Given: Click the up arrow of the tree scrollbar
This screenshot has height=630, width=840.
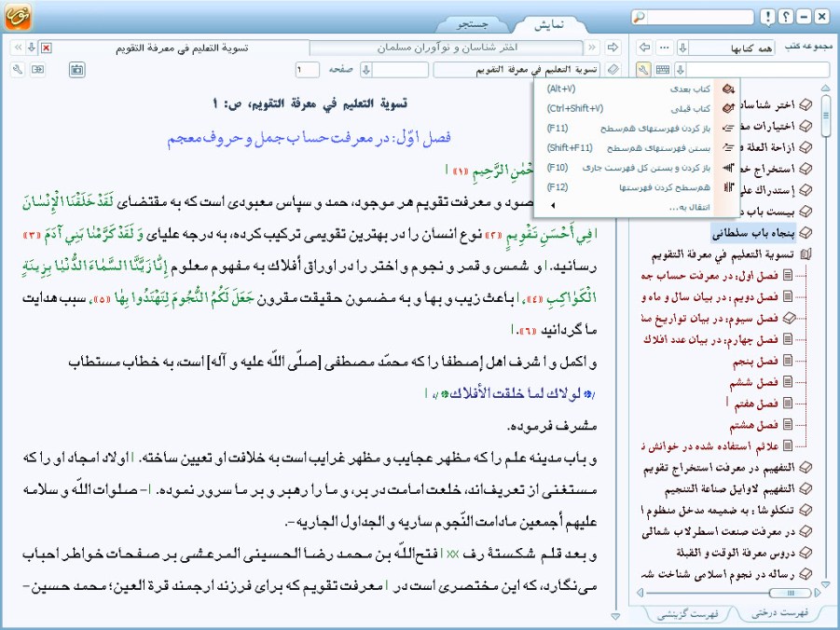Looking at the screenshot, I should [825, 88].
